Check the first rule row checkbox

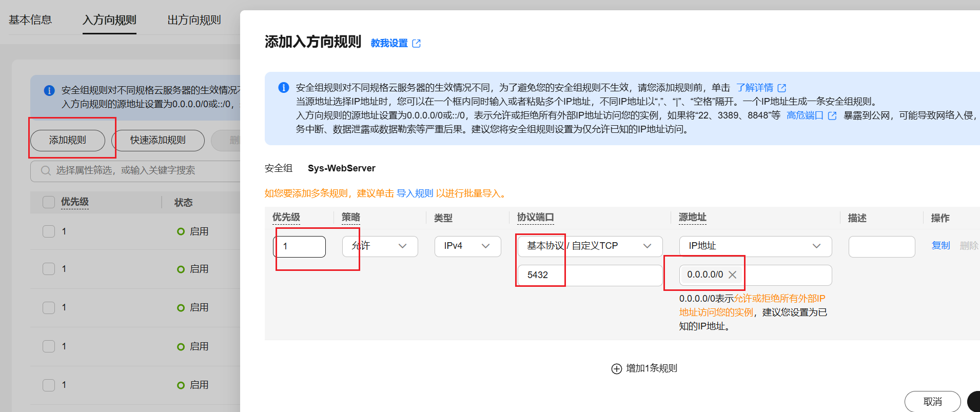coord(49,231)
